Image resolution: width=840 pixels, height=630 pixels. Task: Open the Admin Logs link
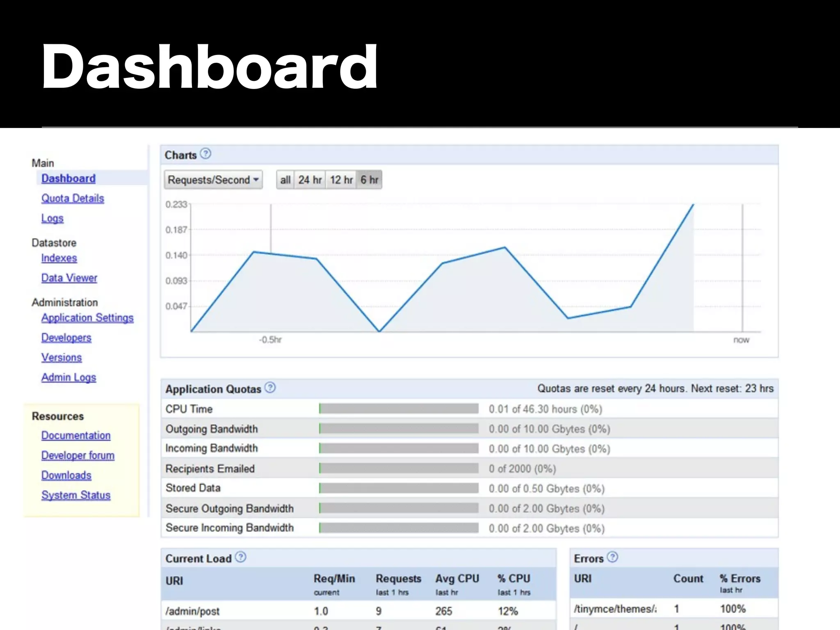click(x=68, y=377)
